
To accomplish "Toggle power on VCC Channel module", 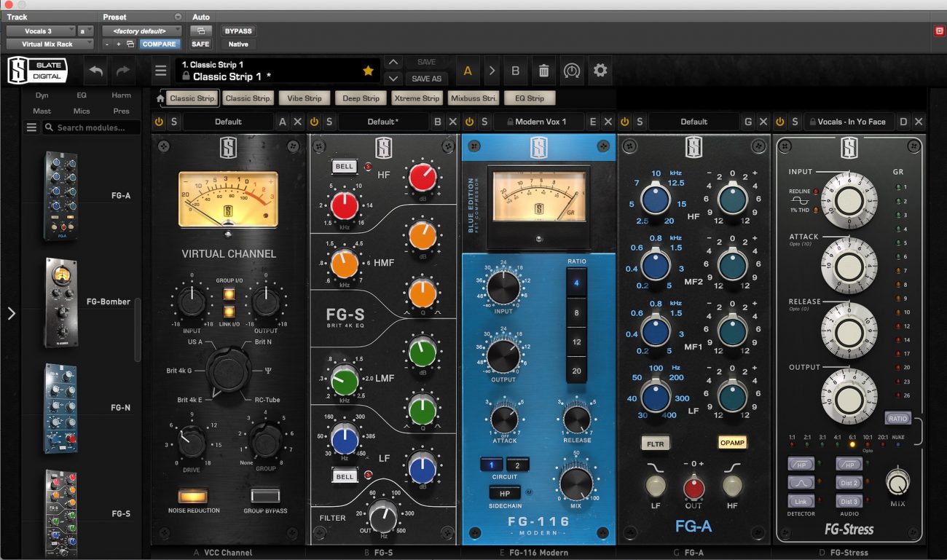I will (160, 122).
